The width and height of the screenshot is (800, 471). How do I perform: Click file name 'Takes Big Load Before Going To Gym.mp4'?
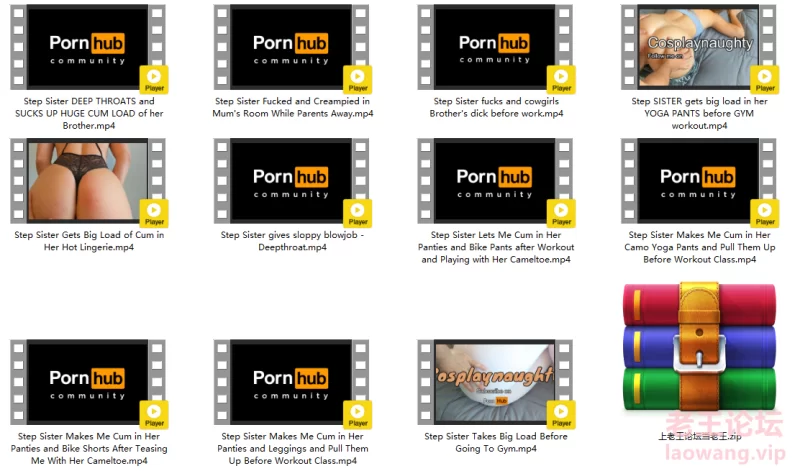click(x=496, y=443)
